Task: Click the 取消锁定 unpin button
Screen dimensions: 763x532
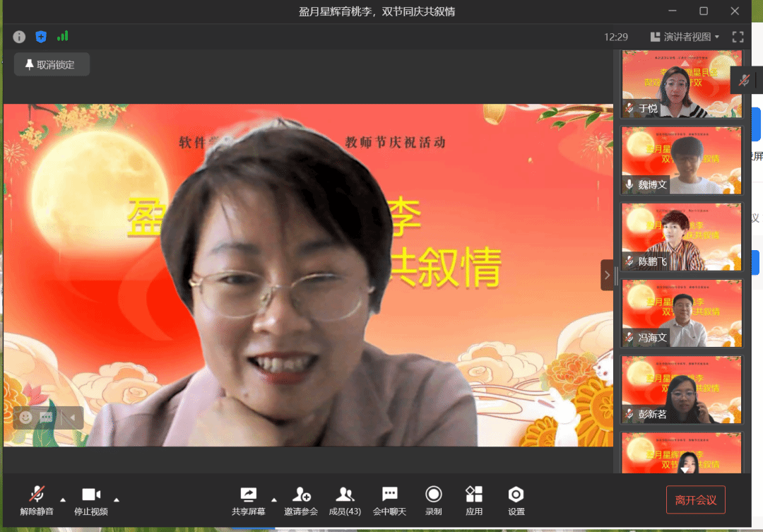Action: coord(52,64)
